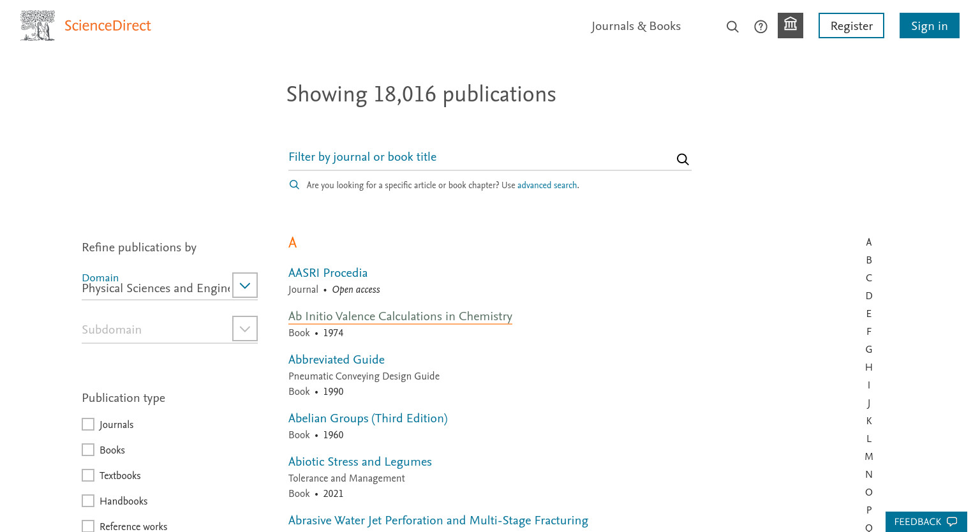Click 'Tolerance and Management' subtitle
Viewport: 980px width, 532px height.
tap(346, 478)
